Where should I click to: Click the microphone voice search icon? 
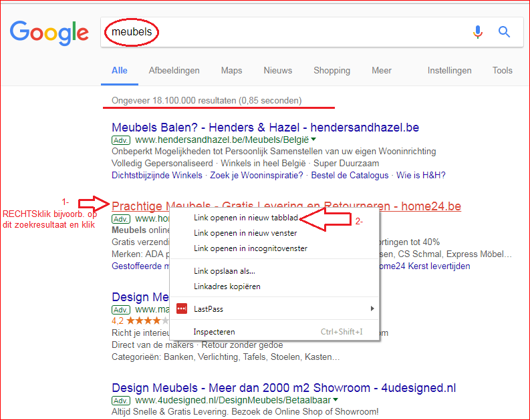pyautogui.click(x=478, y=31)
